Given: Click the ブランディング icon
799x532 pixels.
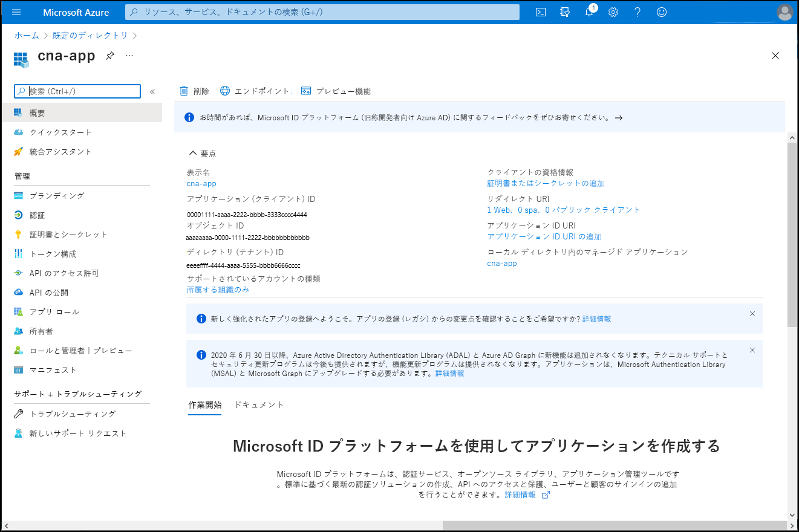Looking at the screenshot, I should [18, 196].
